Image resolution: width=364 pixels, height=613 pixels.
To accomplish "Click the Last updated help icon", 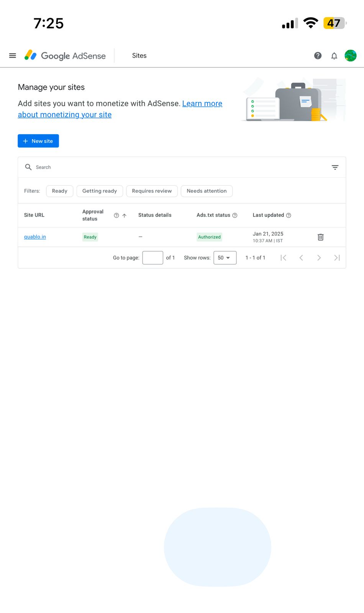I will click(289, 215).
